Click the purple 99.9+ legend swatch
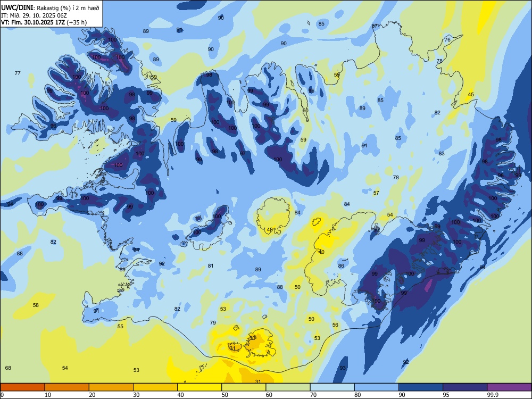This screenshot has height=399, width=532. tap(509, 387)
